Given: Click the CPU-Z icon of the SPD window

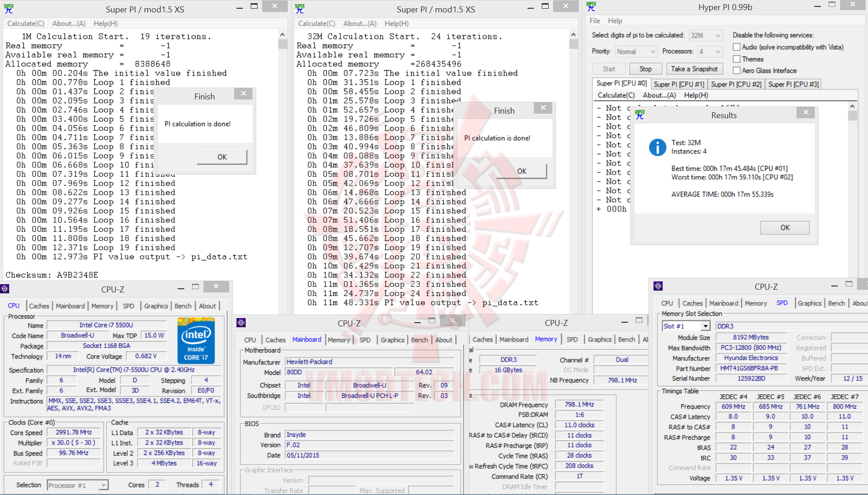Looking at the screenshot, I should (x=658, y=286).
